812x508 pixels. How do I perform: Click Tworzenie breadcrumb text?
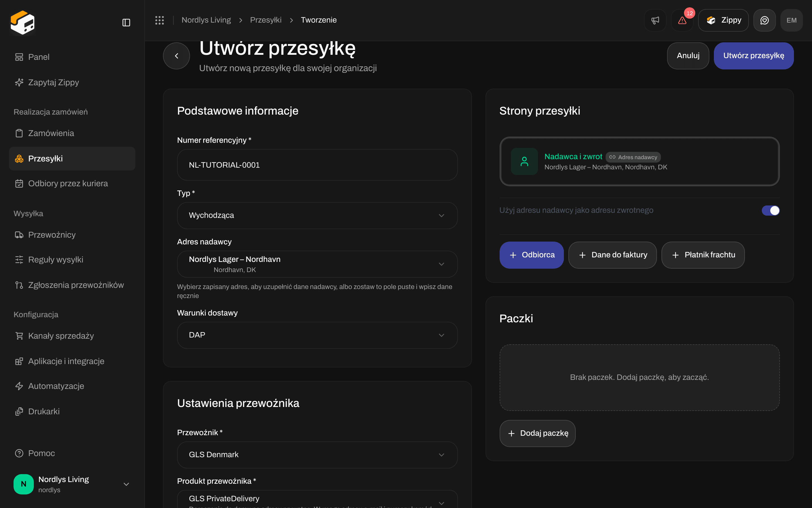318,20
